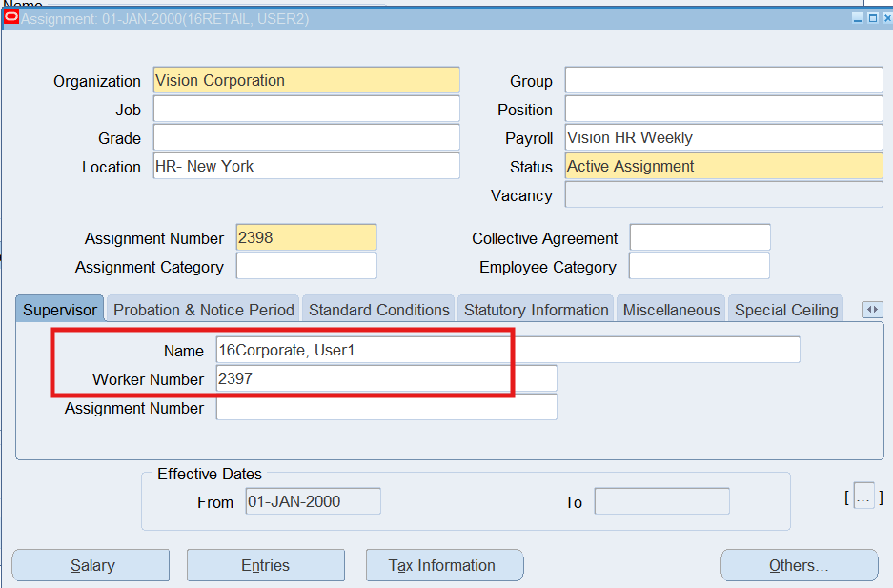Click the supervisor Worker Number field
Viewport: 893px width, 588px height.
386,379
